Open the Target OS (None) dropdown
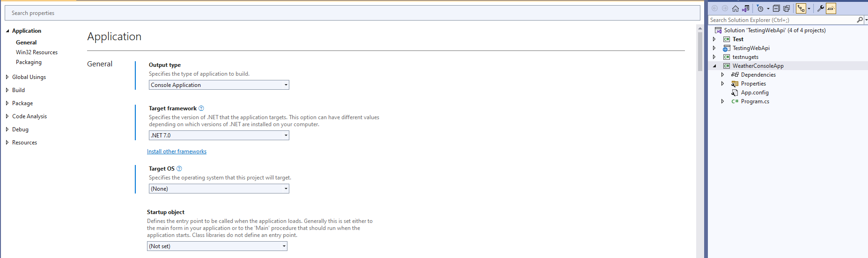Viewport: 868px width, 258px height. [x=219, y=189]
